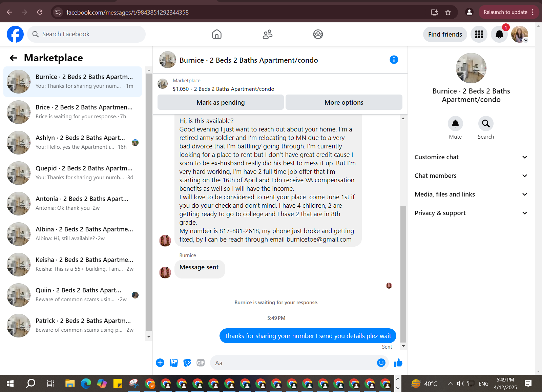Open more actions plus icon
This screenshot has width=542, height=392.
(x=160, y=363)
